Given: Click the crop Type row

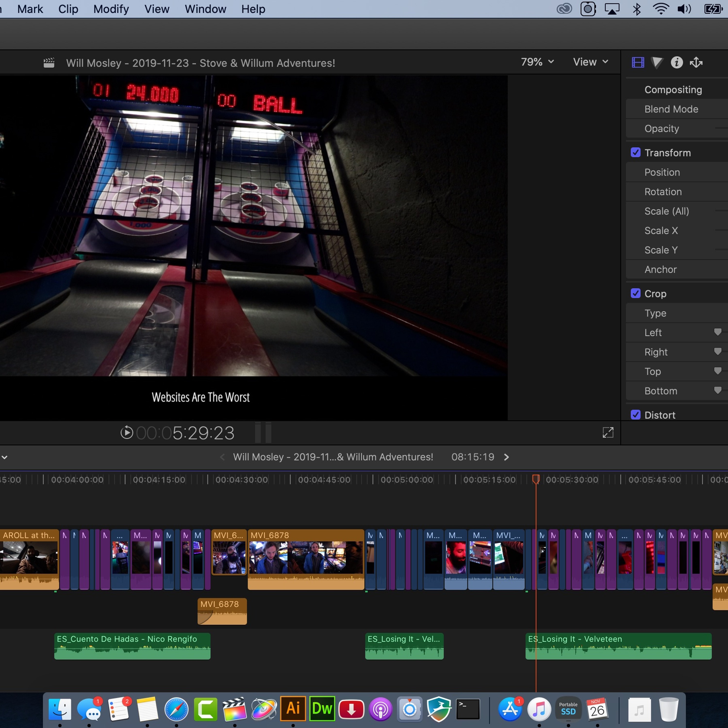Looking at the screenshot, I should 677,313.
